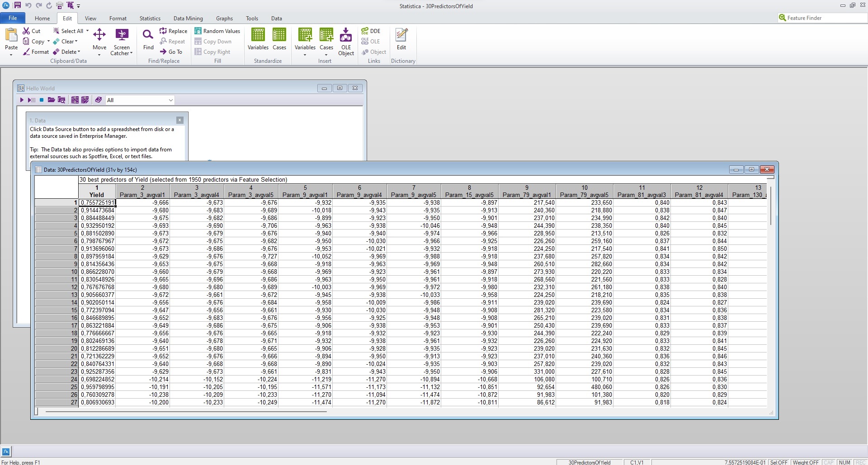Viewport: 868px width, 465px height.
Task: Insert an OLE Object
Action: tap(346, 41)
